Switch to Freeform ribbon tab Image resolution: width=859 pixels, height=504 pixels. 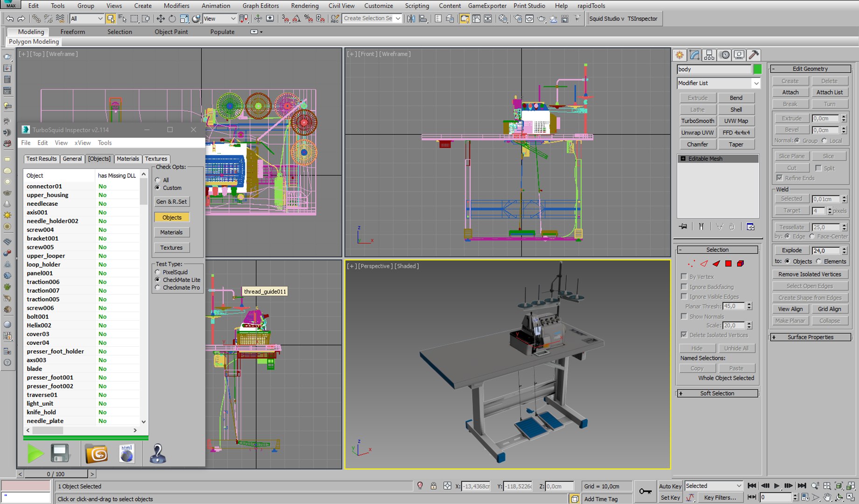pyautogui.click(x=73, y=32)
